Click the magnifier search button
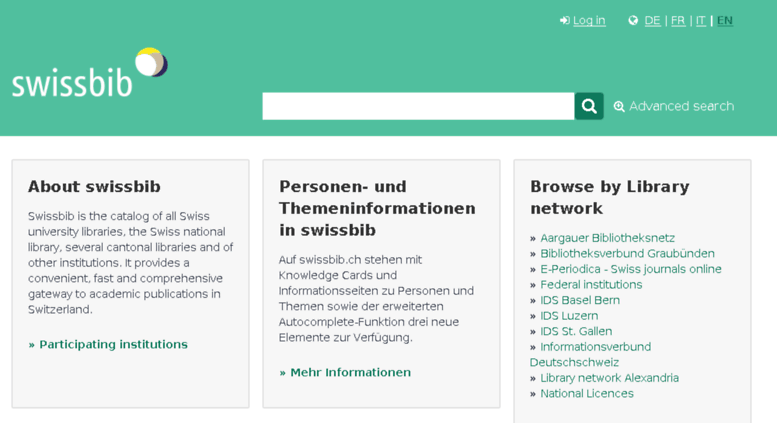Viewport: 777px width, 423px height. pyautogui.click(x=589, y=106)
